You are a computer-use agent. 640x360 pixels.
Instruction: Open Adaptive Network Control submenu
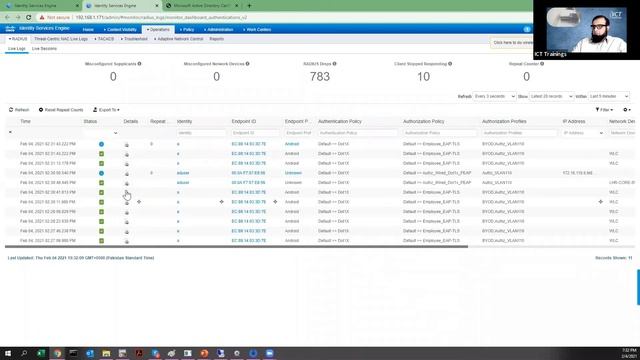click(x=179, y=39)
